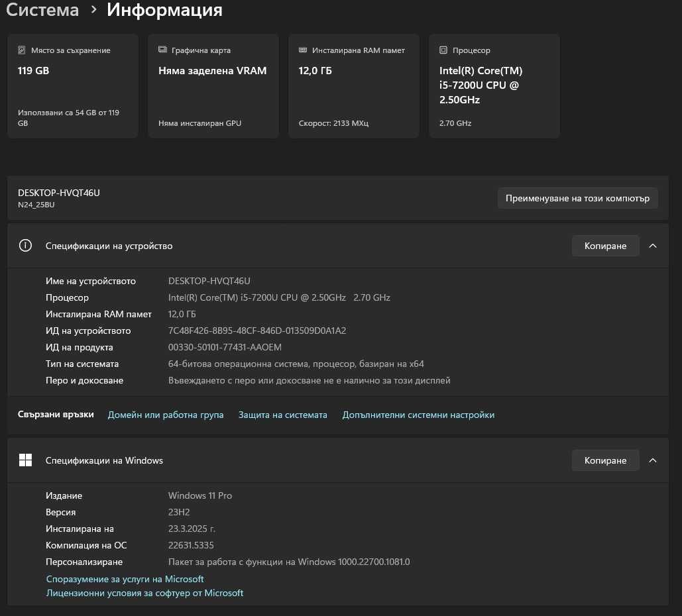Click Преименуване на този компютър button
The height and width of the screenshot is (616, 682).
[577, 198]
